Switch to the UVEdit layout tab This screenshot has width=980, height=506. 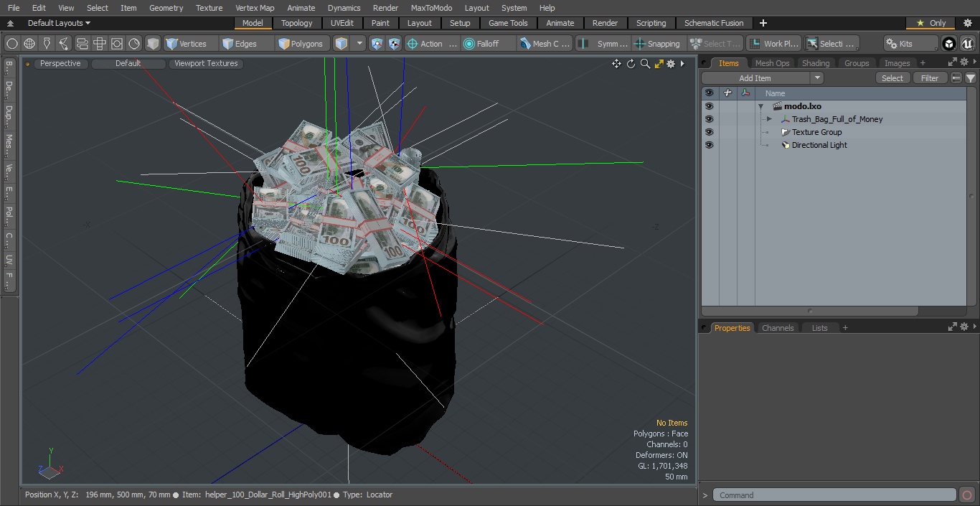(x=342, y=23)
